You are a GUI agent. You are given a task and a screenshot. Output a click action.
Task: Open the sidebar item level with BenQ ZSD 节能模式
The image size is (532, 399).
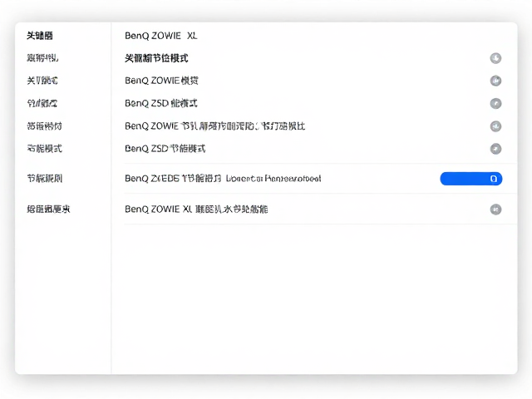tap(44, 149)
